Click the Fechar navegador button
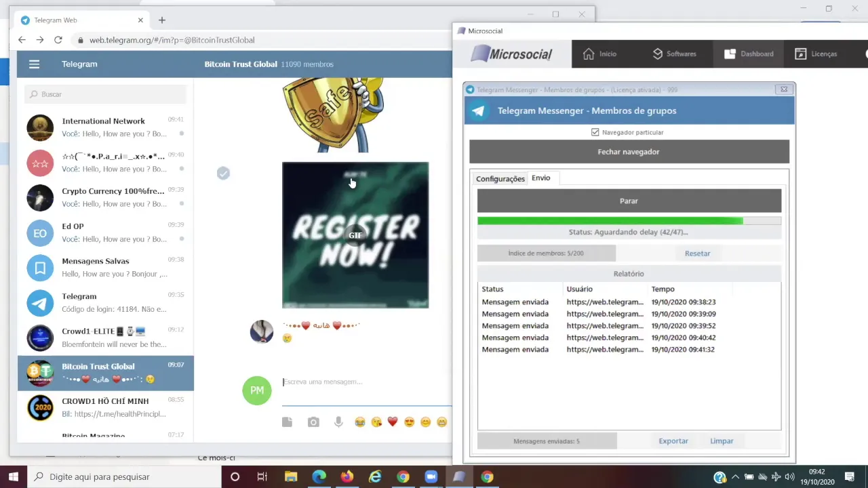This screenshot has width=868, height=488. click(x=629, y=152)
